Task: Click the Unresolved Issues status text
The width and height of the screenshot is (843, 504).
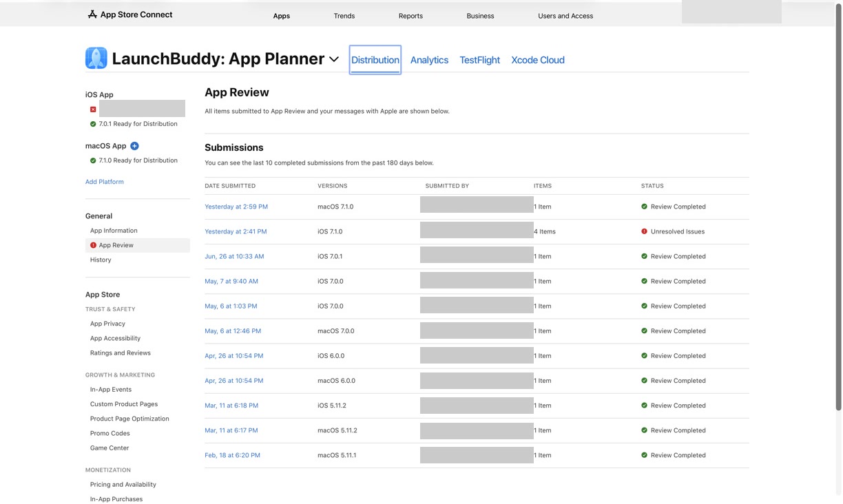Action: coord(678,231)
